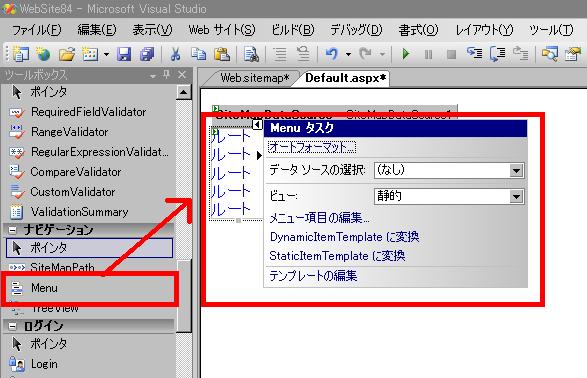587x378 pixels.
Task: Collapse the ログイン toolbox section
Action: [12, 326]
